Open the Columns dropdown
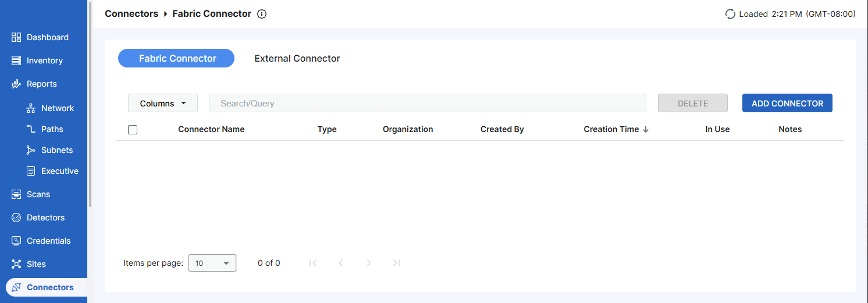 pyautogui.click(x=163, y=104)
